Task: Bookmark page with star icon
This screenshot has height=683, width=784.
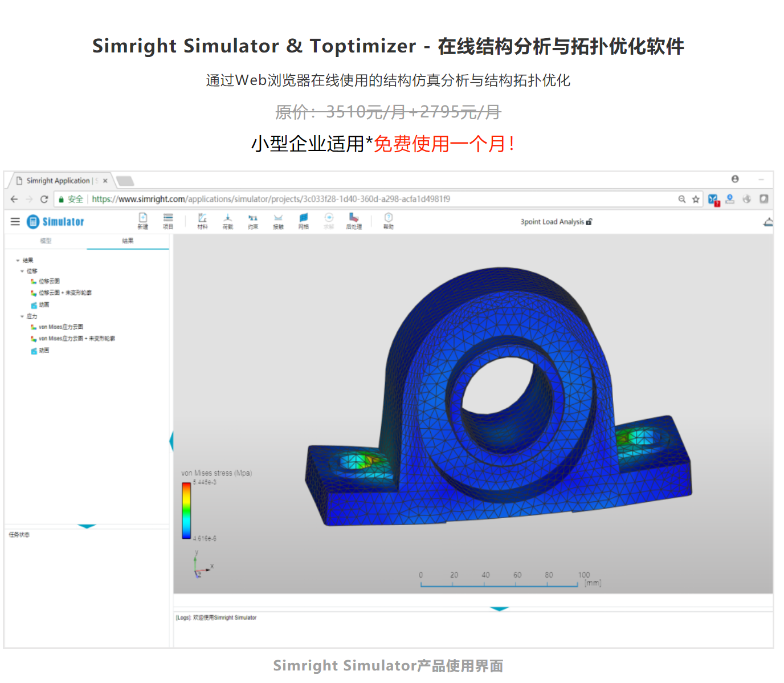Action: [696, 199]
